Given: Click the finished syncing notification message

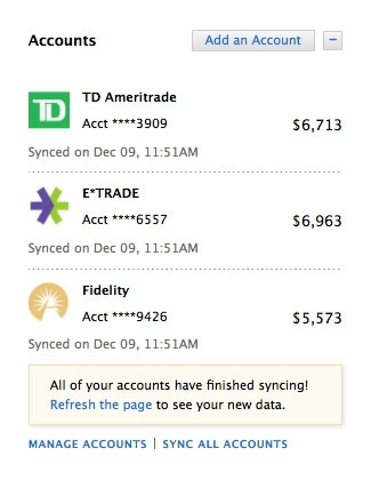Looking at the screenshot, I should pyautogui.click(x=185, y=395).
